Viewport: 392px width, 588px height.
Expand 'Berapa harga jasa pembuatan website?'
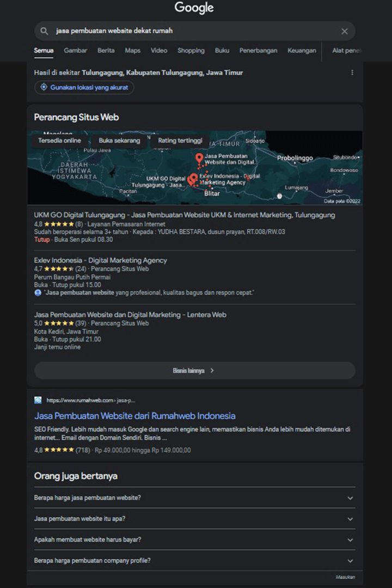coord(194,498)
